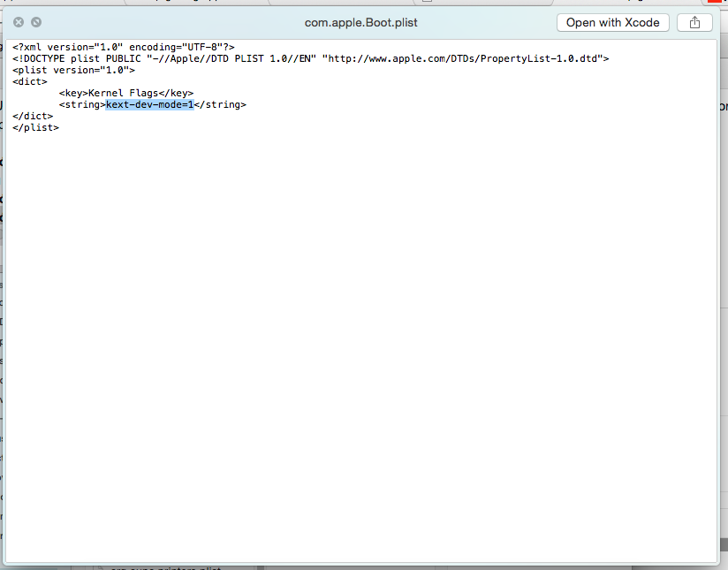Close the Quick Look preview window

pos(19,22)
